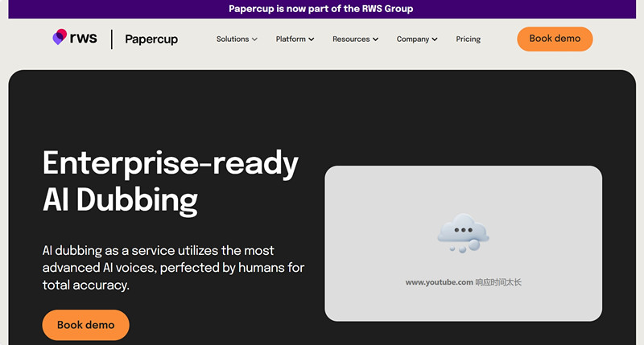Click the RWS Group announcement banner
The height and width of the screenshot is (345, 644).
pos(322,9)
